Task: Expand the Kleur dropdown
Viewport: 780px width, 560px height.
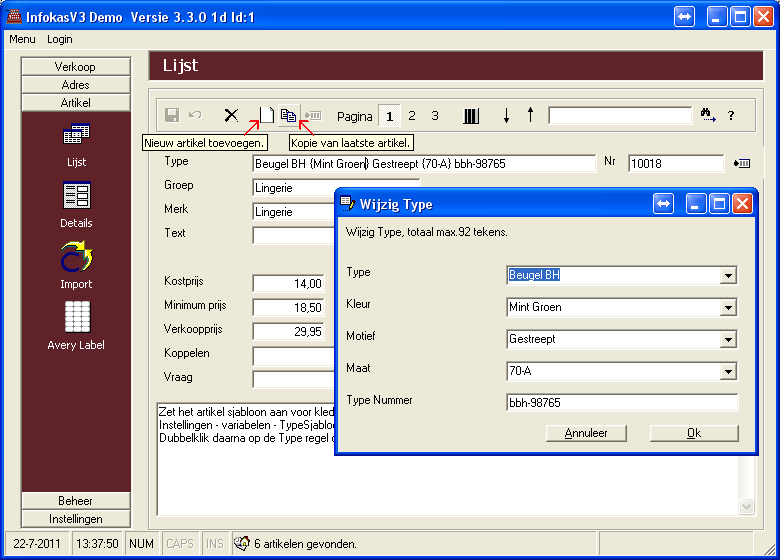Action: coord(729,308)
